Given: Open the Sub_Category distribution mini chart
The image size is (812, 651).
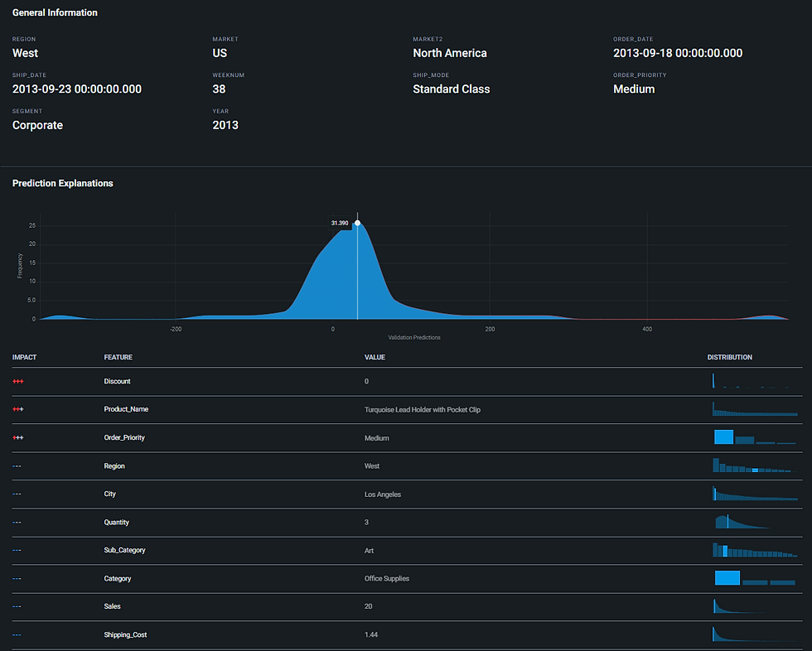Looking at the screenshot, I should click(x=755, y=550).
